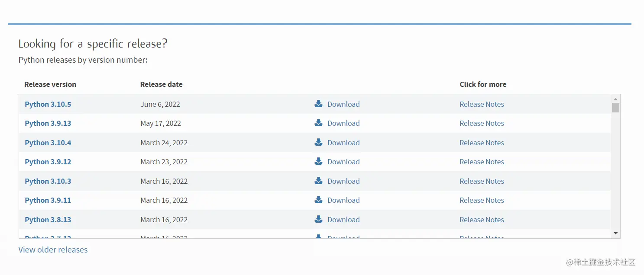Image resolution: width=644 pixels, height=275 pixels.
Task: Click the release list scrollbar thumb
Action: 615,108
